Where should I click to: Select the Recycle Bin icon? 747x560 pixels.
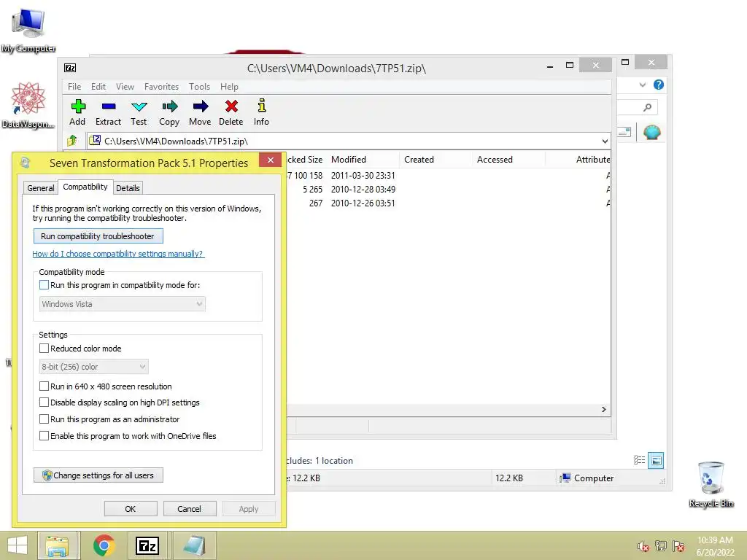[x=711, y=484]
